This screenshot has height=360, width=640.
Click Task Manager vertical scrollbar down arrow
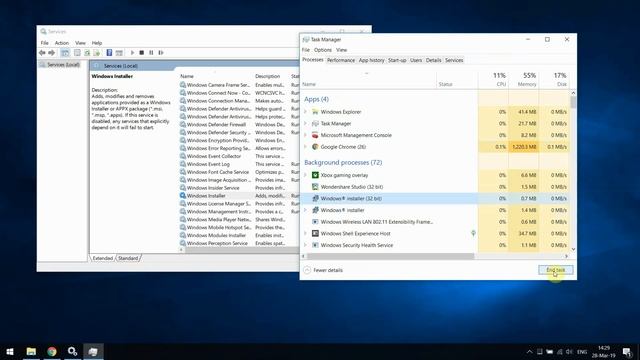[573, 249]
